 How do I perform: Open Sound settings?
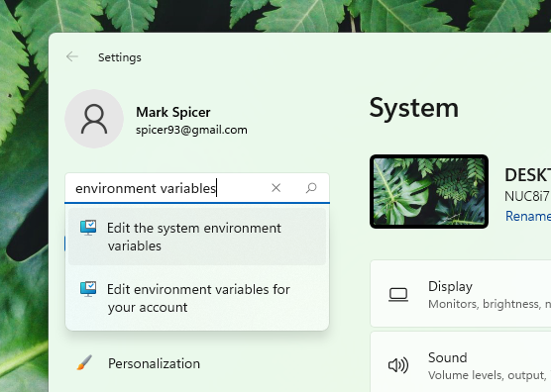(461, 362)
